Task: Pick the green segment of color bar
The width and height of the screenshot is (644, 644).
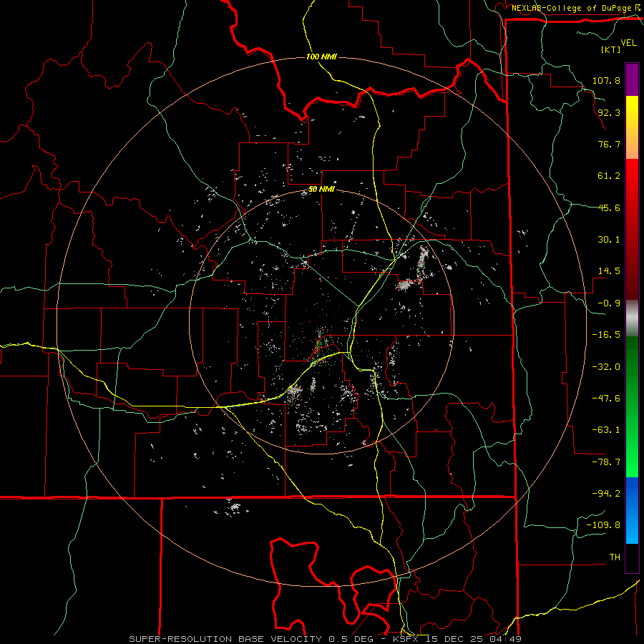Action: pyautogui.click(x=632, y=406)
